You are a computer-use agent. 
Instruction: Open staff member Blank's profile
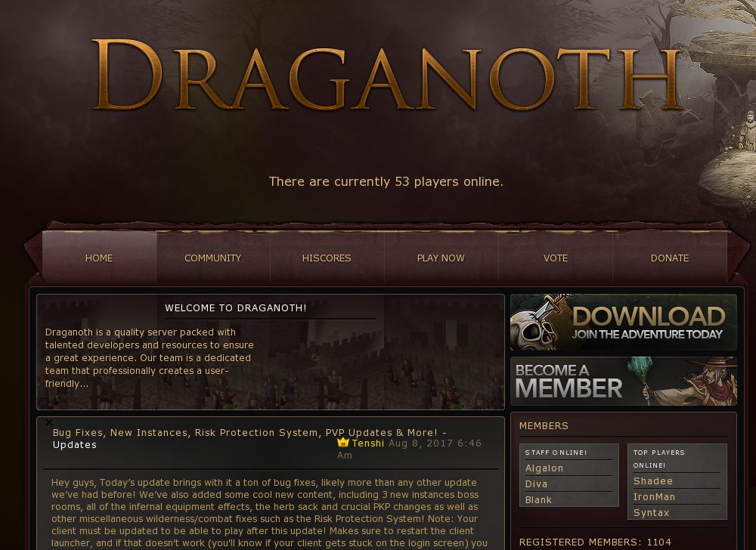tap(538, 500)
